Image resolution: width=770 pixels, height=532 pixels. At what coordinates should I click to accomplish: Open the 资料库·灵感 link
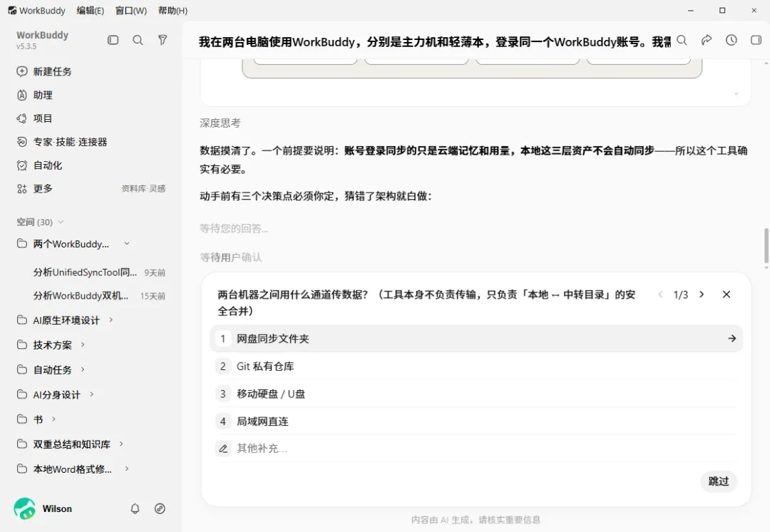click(x=143, y=189)
